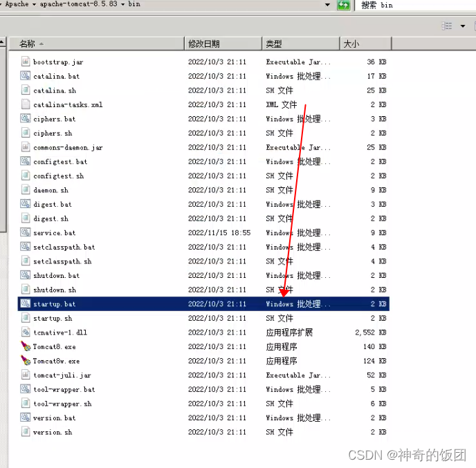
Task: Click the tomcat-juli.jar file icon
Action: (x=26, y=375)
